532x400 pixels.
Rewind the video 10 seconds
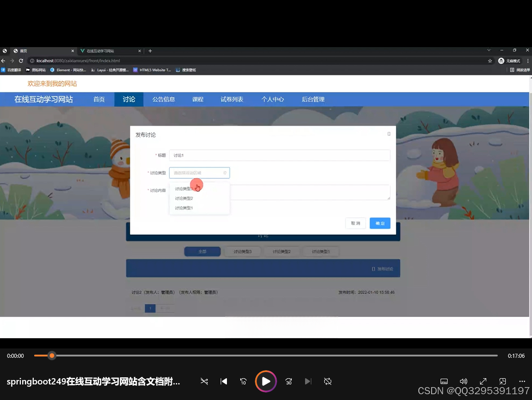tap(242, 381)
